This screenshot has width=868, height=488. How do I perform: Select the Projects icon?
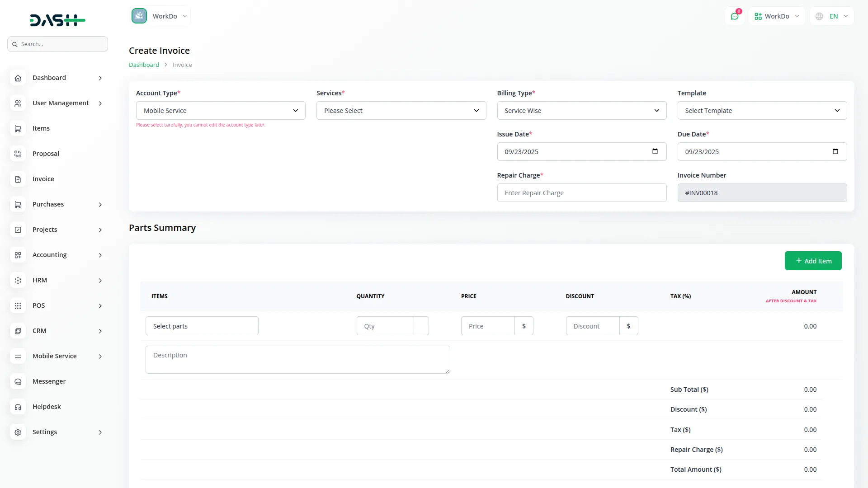pos(18,230)
